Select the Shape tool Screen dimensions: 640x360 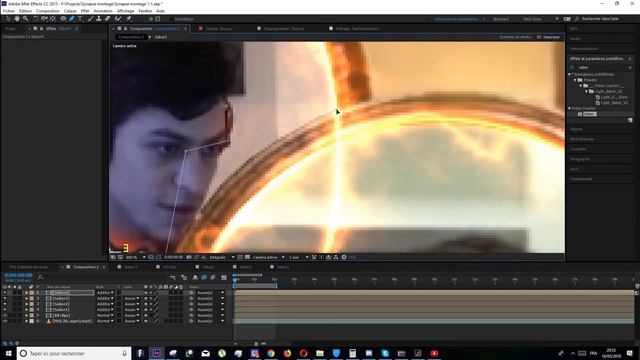pyautogui.click(x=64, y=19)
